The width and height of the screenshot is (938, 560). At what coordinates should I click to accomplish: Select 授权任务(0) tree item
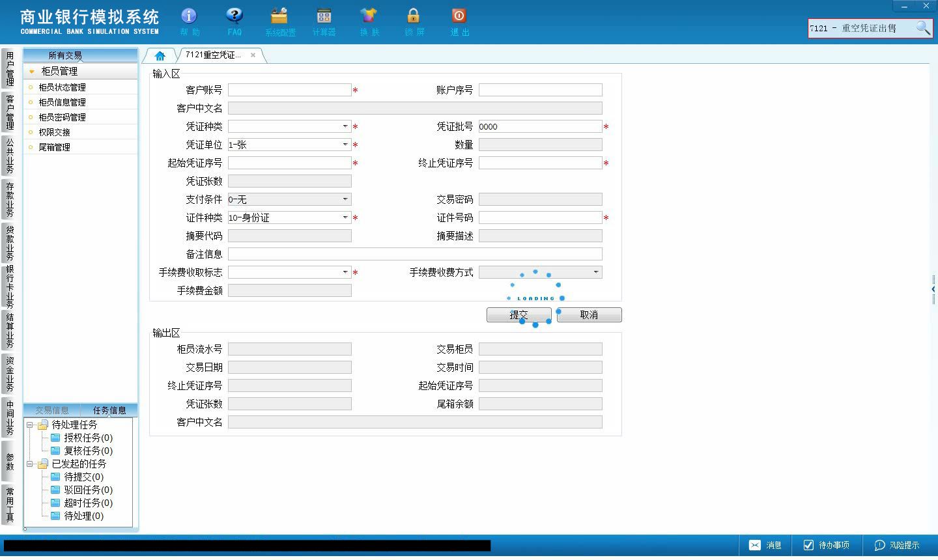tap(88, 438)
